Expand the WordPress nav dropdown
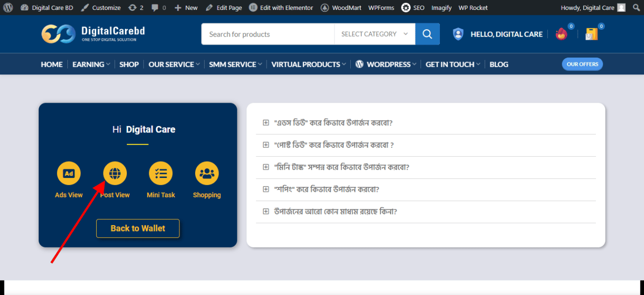 coord(386,64)
